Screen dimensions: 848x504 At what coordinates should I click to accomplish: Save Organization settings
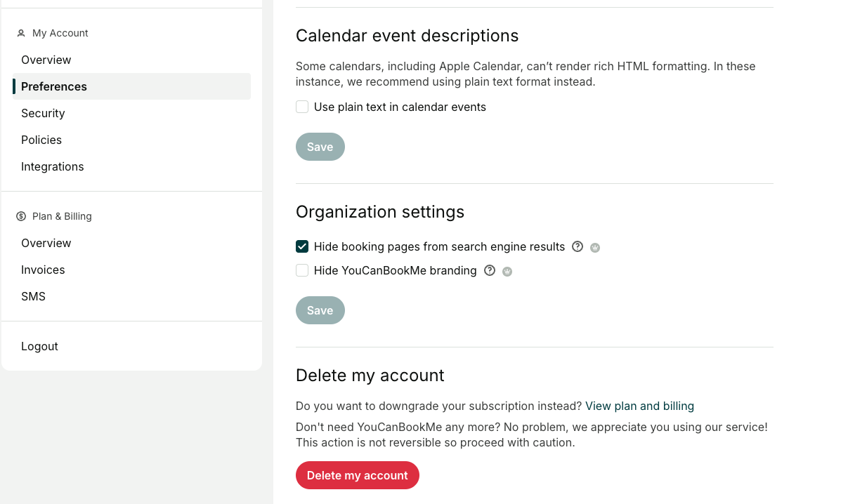320,310
